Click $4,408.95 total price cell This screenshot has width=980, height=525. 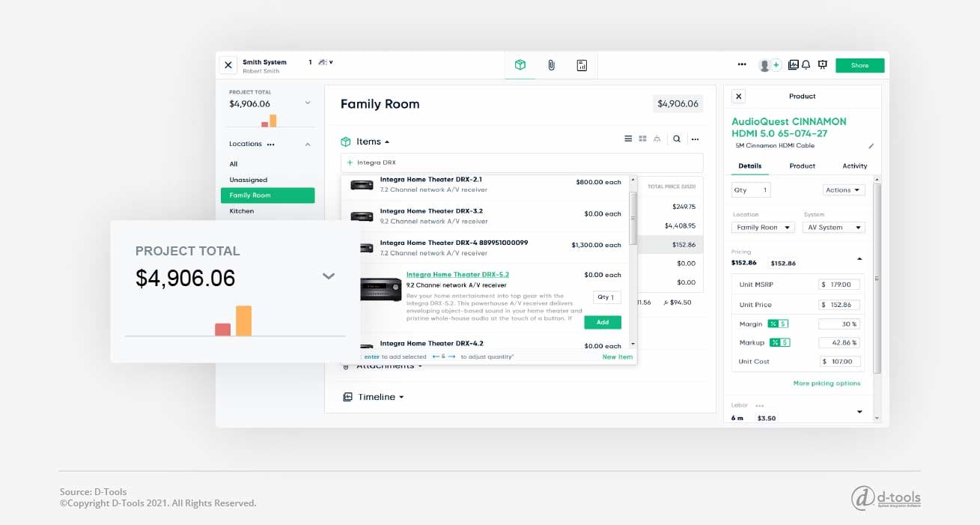[680, 225]
